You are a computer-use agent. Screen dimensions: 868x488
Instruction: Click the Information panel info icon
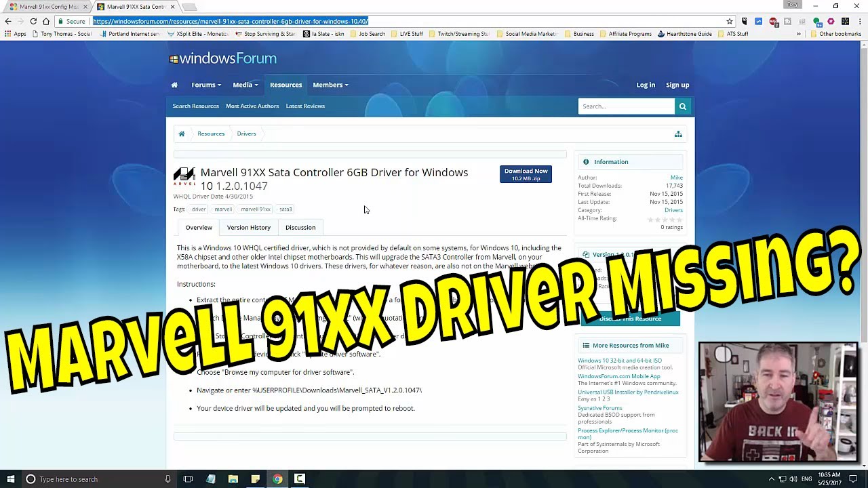tap(586, 162)
